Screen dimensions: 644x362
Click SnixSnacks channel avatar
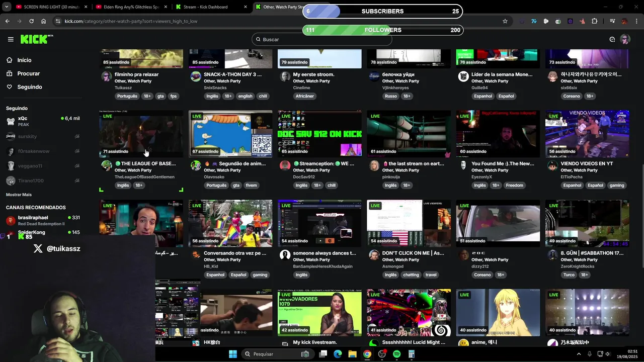pyautogui.click(x=196, y=76)
